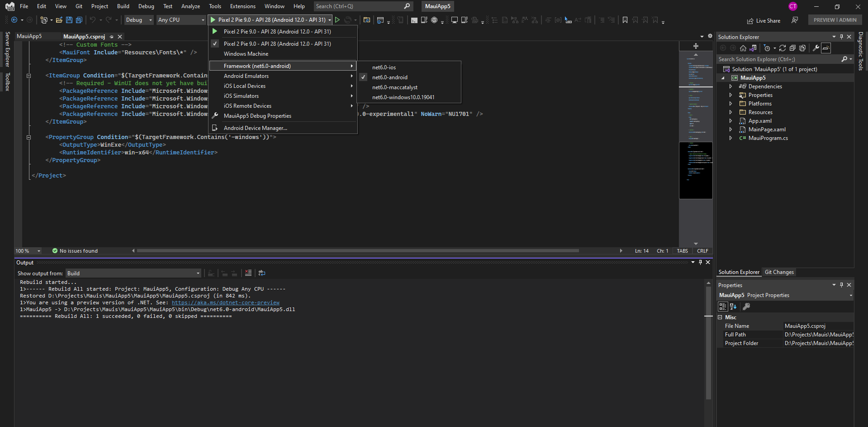Click Clear All icon in Output toolbar
Screen dimensions: 868x427
[x=248, y=273]
